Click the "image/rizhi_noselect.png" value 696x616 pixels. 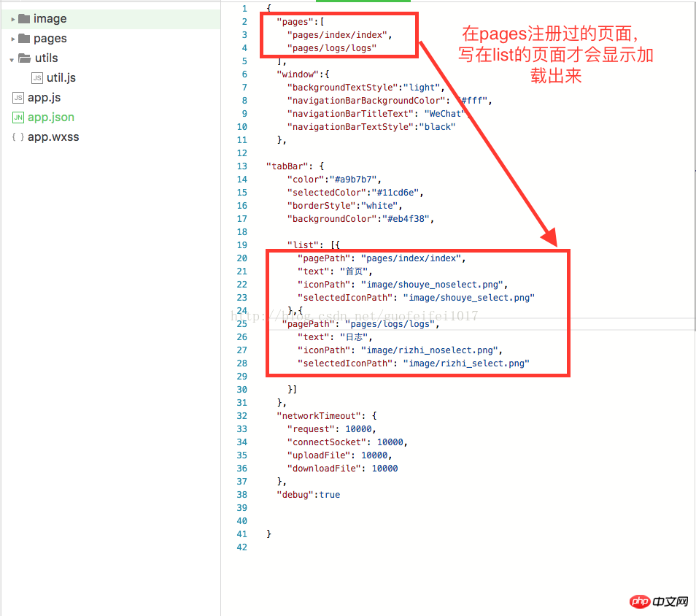click(429, 350)
